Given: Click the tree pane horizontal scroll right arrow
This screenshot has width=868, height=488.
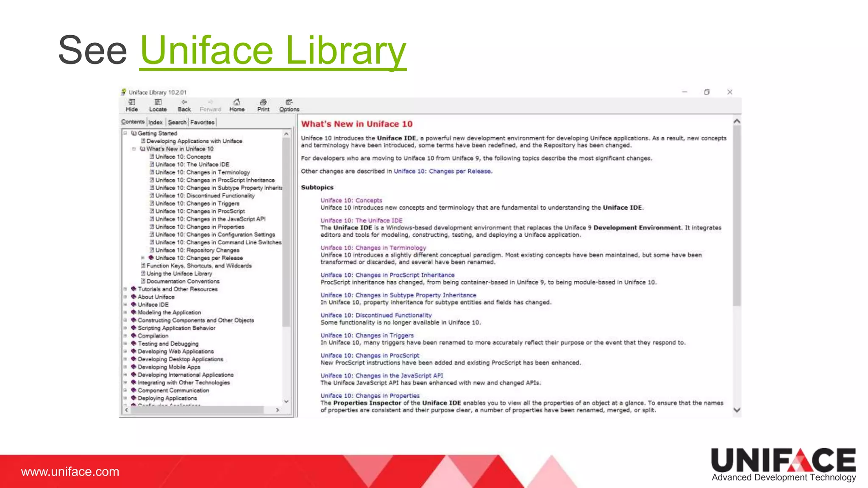Looking at the screenshot, I should pos(278,410).
